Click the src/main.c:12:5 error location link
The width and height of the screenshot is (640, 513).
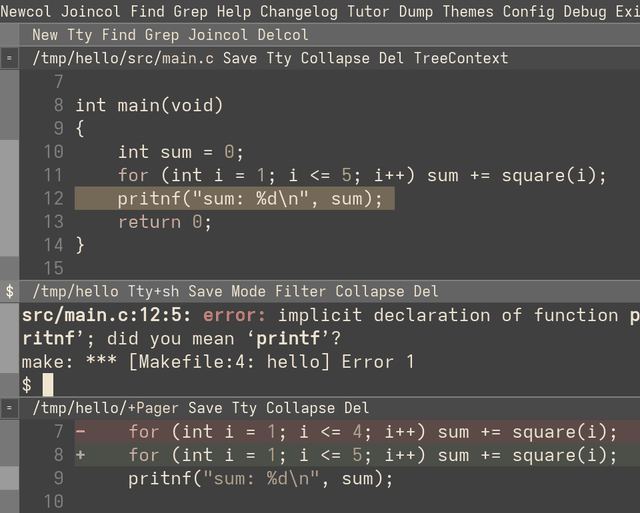106,315
